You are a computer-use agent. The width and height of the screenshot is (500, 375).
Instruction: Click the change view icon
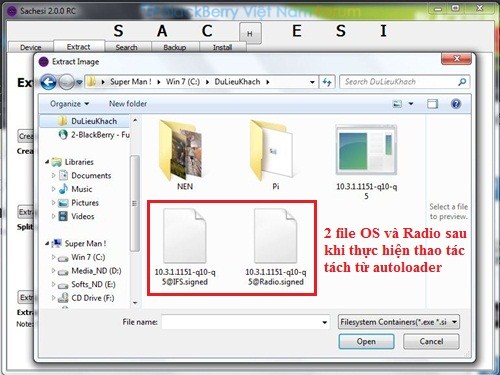(397, 104)
